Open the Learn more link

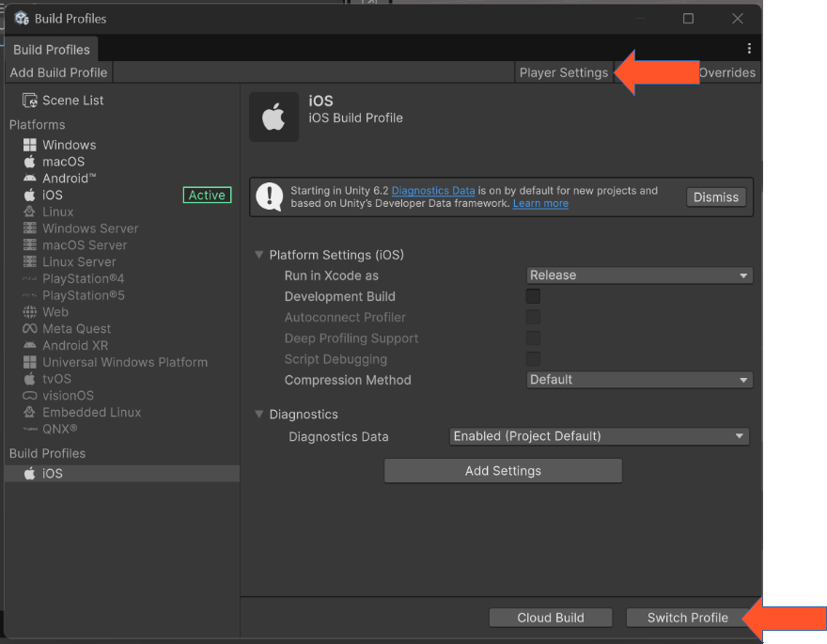click(x=540, y=204)
